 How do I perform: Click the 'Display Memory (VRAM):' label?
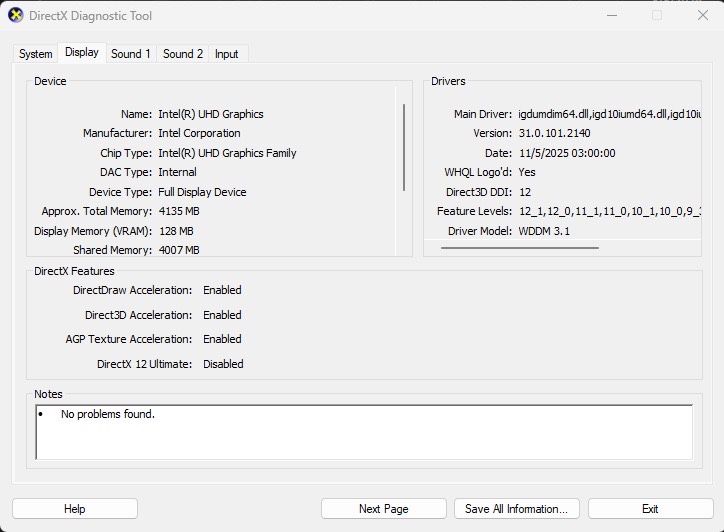pos(93,231)
